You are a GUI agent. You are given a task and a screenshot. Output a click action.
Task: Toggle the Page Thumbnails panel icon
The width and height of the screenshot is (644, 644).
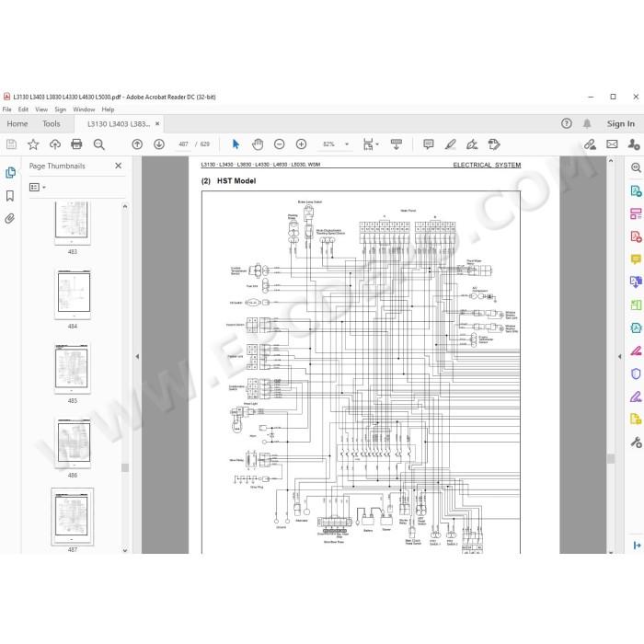click(x=10, y=173)
